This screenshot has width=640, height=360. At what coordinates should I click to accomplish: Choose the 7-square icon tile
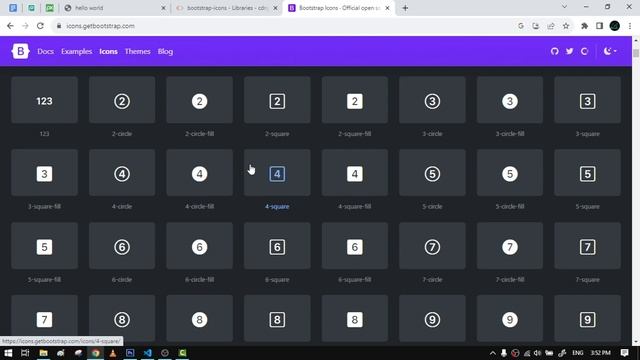(x=587, y=245)
